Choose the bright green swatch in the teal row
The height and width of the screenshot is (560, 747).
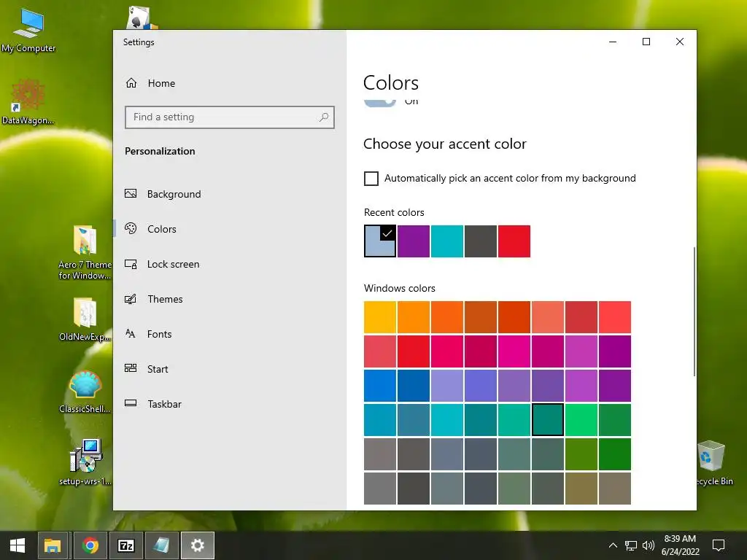[x=581, y=419]
